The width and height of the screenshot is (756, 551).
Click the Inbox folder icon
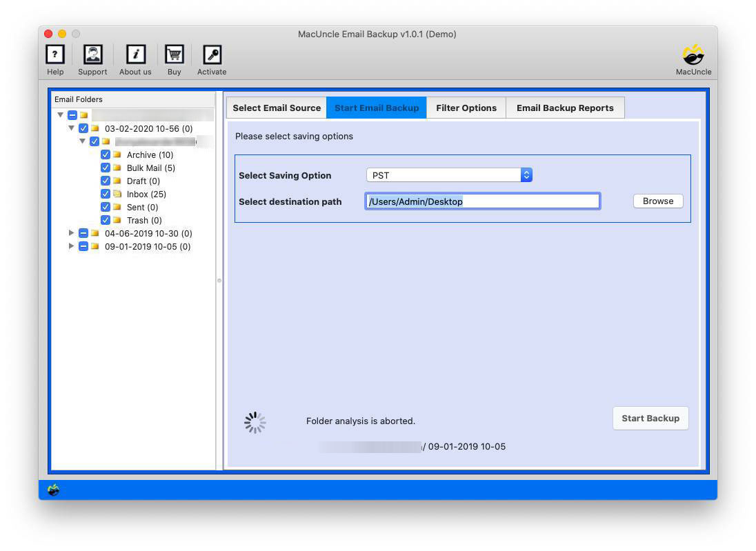click(x=119, y=194)
